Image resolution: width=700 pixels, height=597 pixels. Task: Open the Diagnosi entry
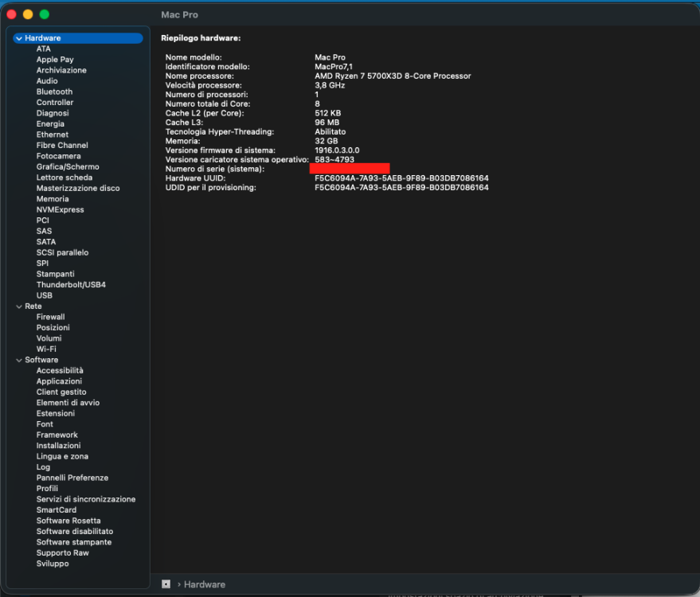click(x=53, y=113)
